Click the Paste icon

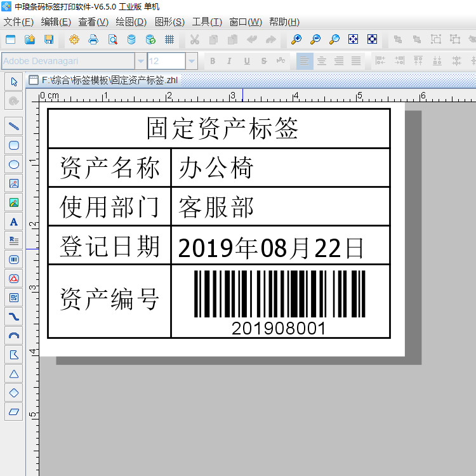[232, 39]
